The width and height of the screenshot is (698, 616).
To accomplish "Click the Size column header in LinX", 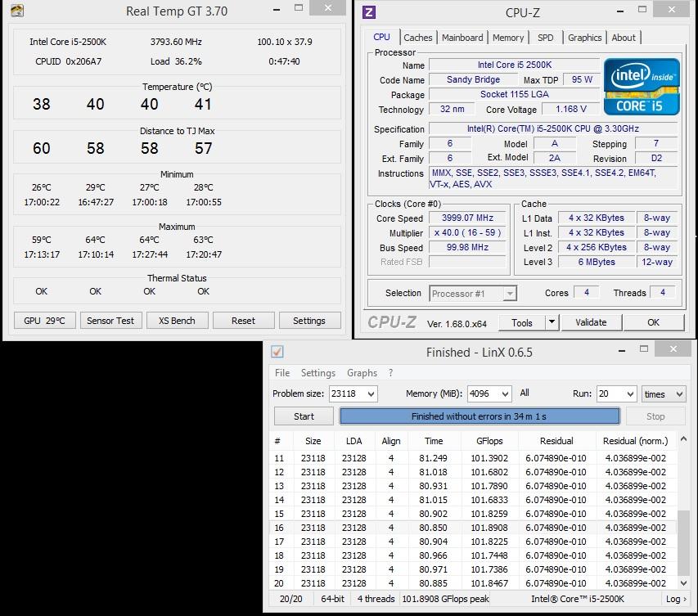I will pos(313,441).
